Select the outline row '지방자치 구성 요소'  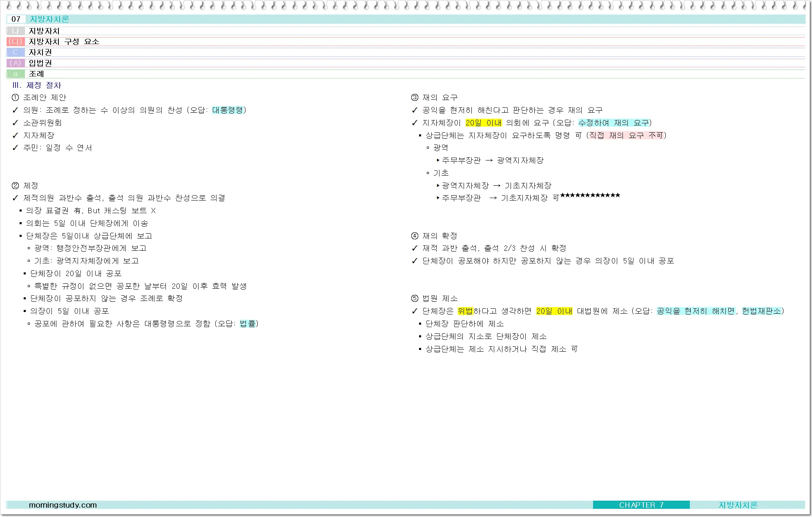click(64, 42)
